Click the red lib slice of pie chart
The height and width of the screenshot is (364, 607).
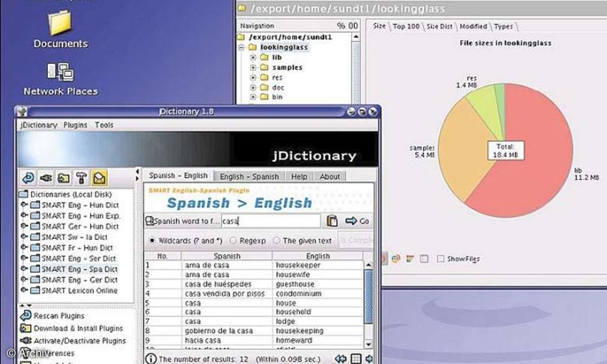(531, 157)
